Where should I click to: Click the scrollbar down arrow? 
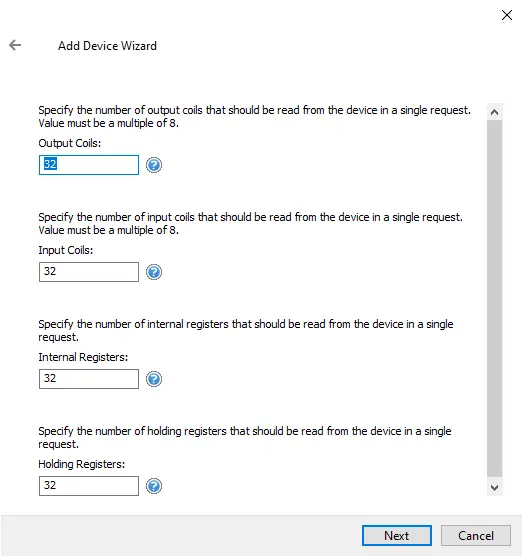click(494, 488)
